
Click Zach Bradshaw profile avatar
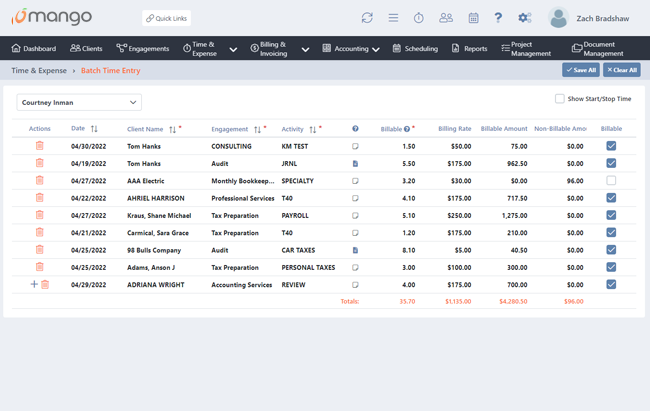[558, 18]
